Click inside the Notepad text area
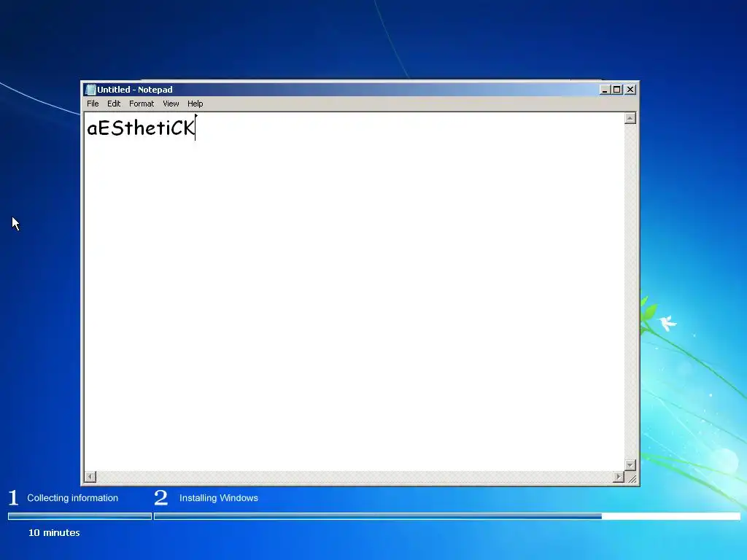 [354, 292]
